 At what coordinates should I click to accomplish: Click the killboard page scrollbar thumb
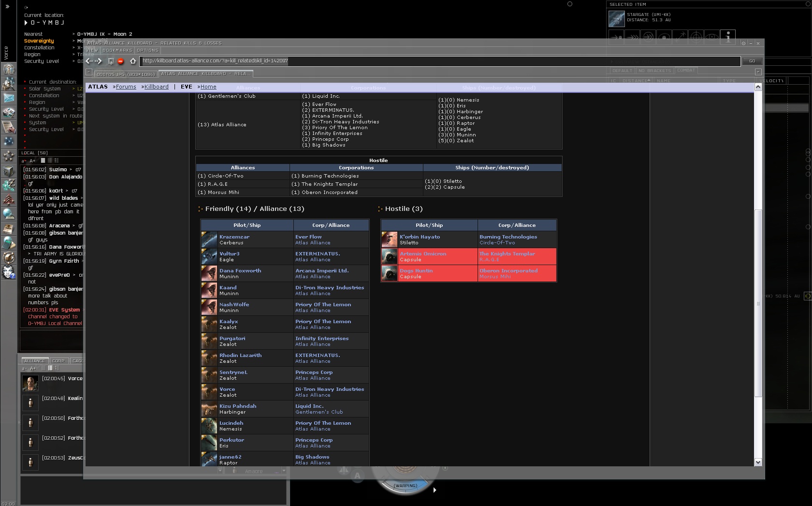click(x=758, y=304)
